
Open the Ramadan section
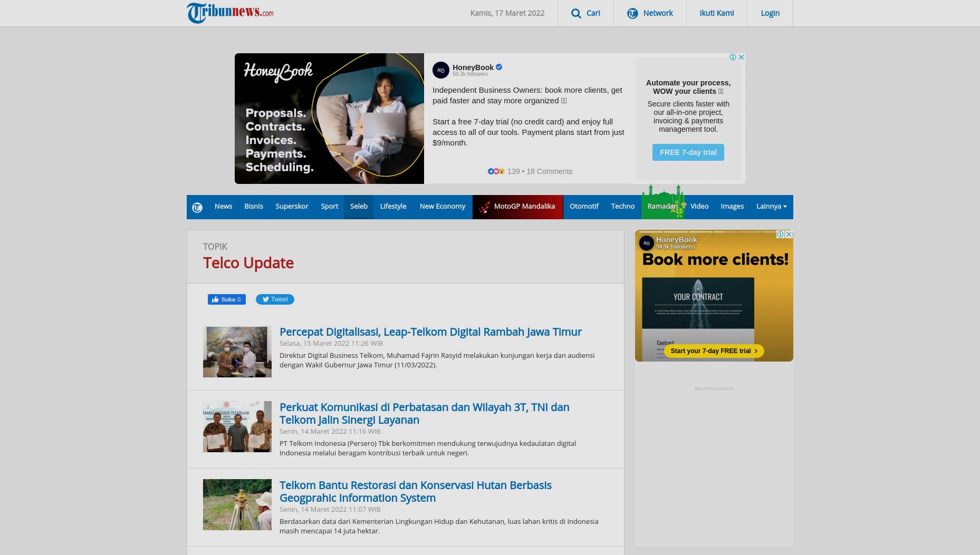pos(662,207)
